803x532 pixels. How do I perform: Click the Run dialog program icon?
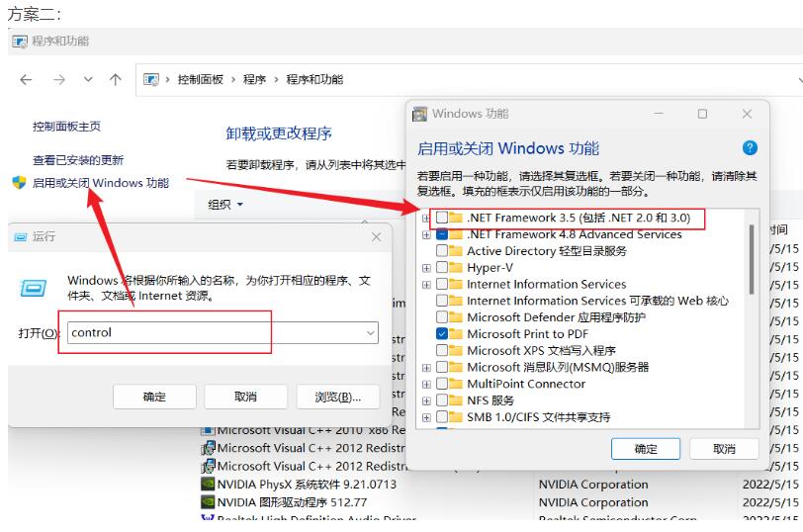click(x=34, y=289)
